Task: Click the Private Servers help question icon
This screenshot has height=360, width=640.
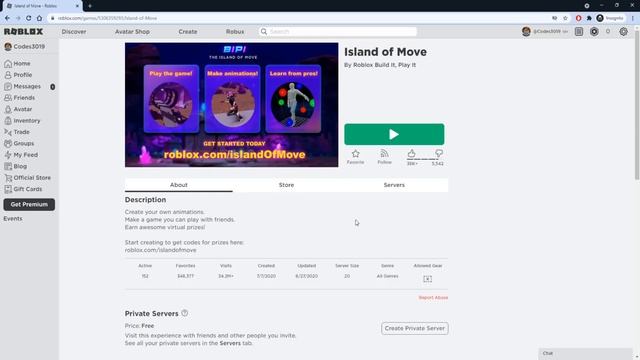Action: click(184, 313)
